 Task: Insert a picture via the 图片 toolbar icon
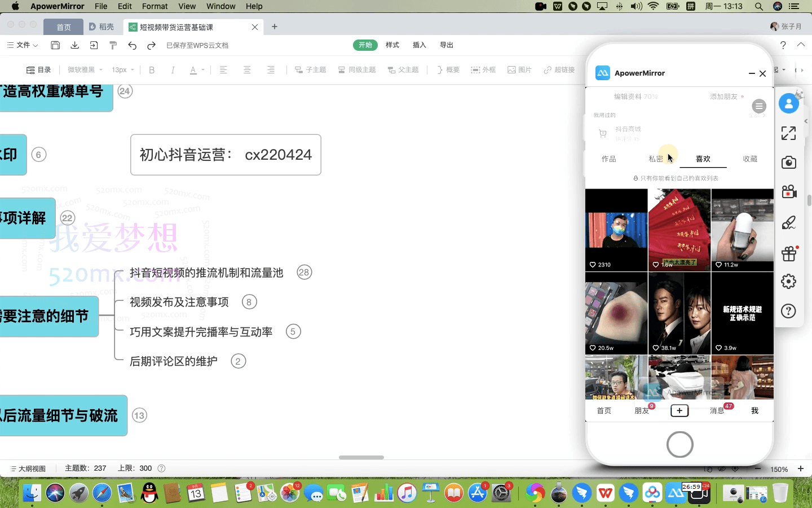[519, 69]
